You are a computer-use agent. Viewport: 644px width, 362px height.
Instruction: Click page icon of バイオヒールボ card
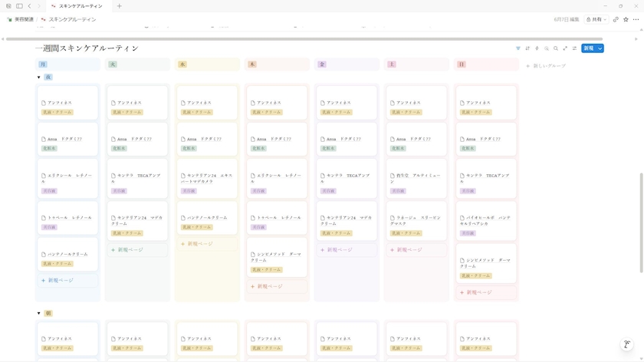462,218
